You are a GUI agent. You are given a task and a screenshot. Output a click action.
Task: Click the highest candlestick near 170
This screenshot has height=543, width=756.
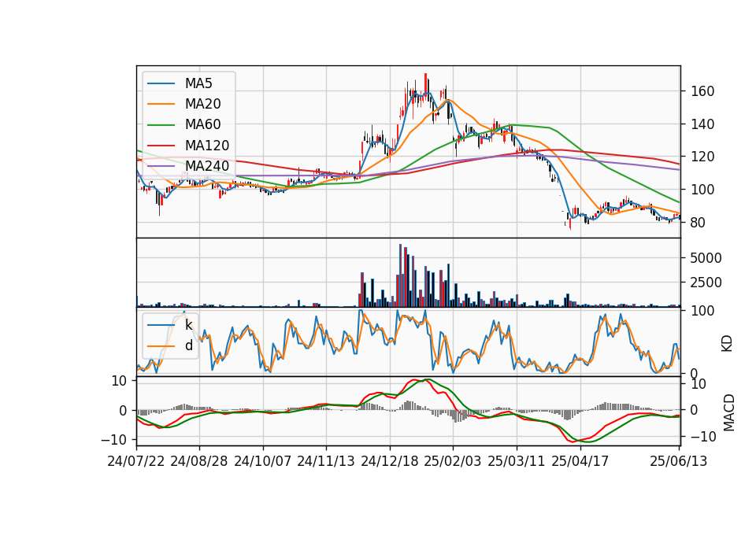click(x=425, y=87)
